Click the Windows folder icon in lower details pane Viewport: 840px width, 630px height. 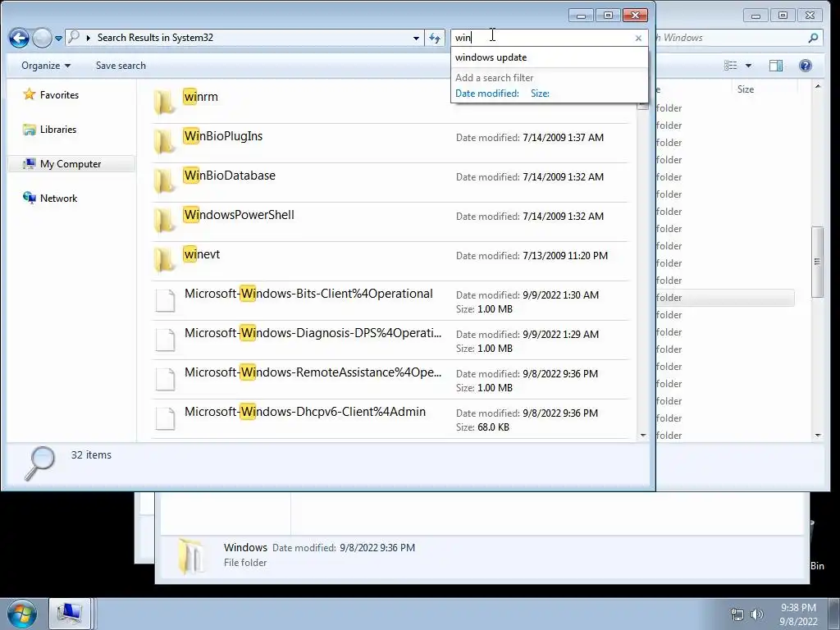pyautogui.click(x=191, y=556)
